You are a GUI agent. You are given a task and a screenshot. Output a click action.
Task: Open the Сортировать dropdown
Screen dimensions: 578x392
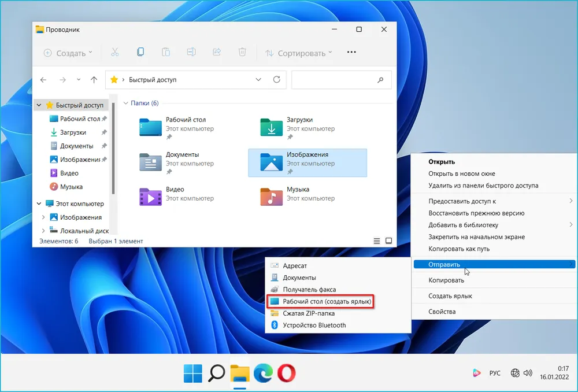tap(298, 53)
